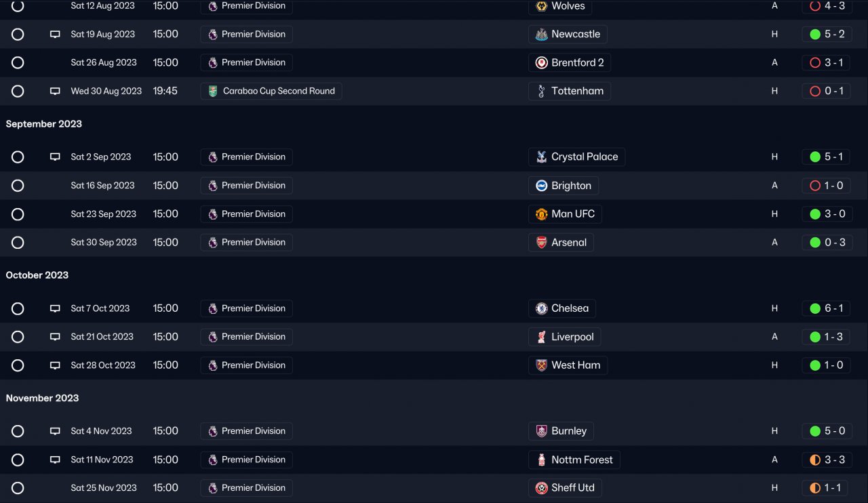Click the Man UFC club crest
Viewport: 868px width, 503px height.
541,214
